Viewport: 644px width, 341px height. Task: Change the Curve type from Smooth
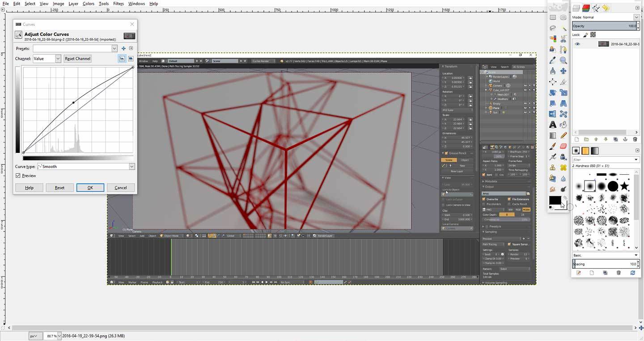pos(85,166)
